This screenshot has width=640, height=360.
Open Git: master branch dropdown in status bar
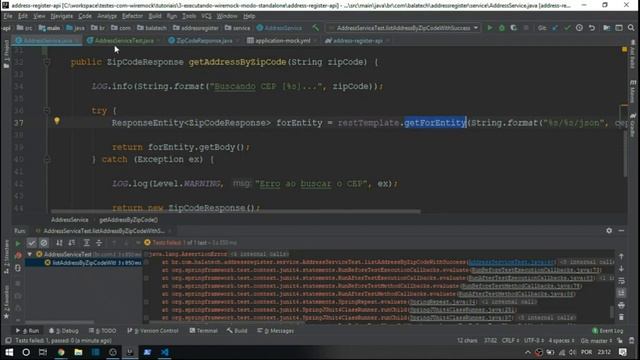pyautogui.click(x=596, y=340)
